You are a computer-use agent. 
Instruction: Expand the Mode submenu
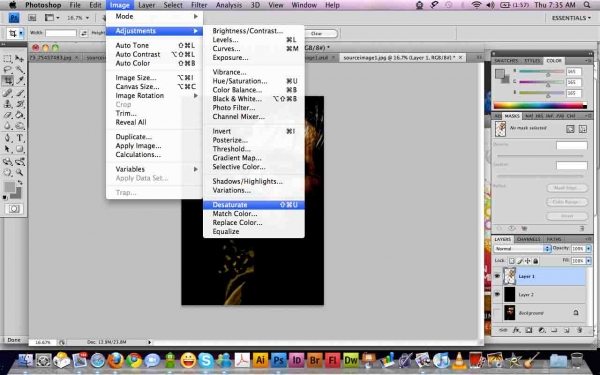[x=155, y=16]
